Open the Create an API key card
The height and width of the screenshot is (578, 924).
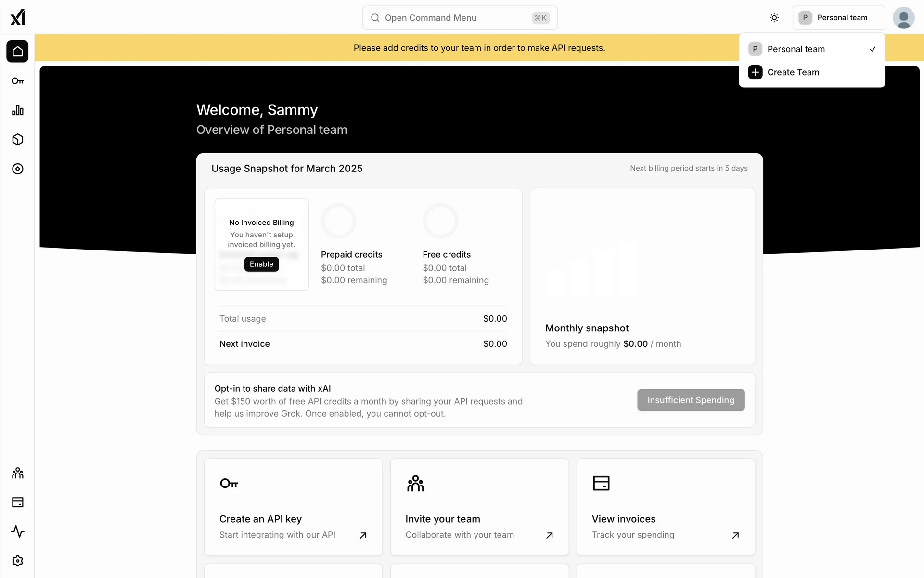293,507
